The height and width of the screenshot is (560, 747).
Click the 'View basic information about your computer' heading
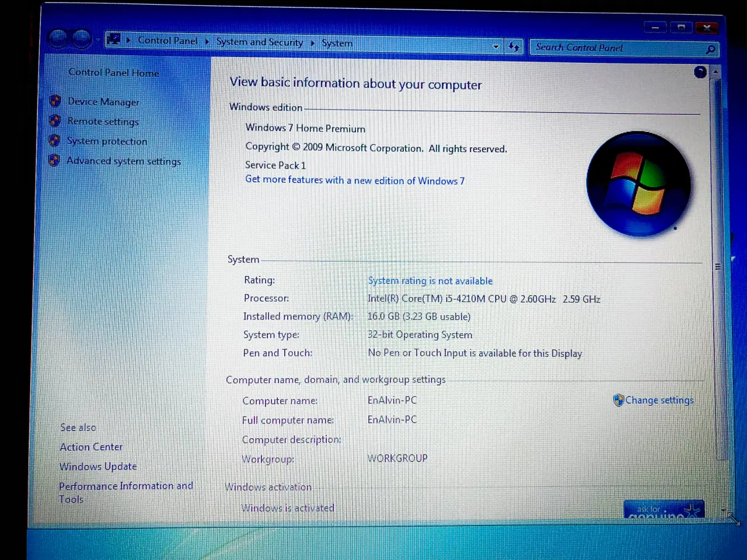pyautogui.click(x=355, y=83)
